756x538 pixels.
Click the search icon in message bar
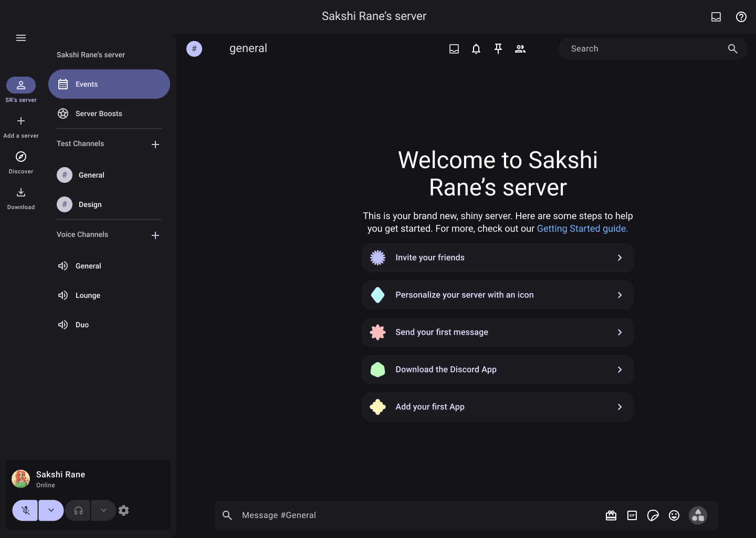[x=227, y=515]
